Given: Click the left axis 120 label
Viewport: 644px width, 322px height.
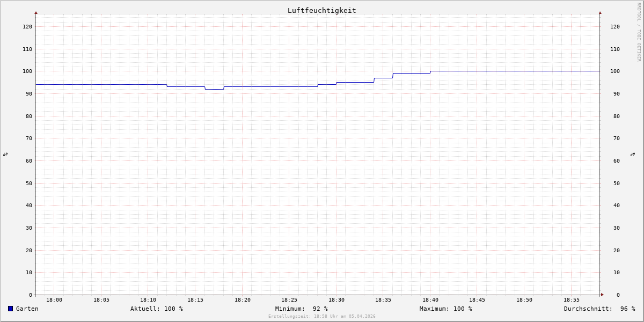Looking at the screenshot, I should pyautogui.click(x=27, y=27).
